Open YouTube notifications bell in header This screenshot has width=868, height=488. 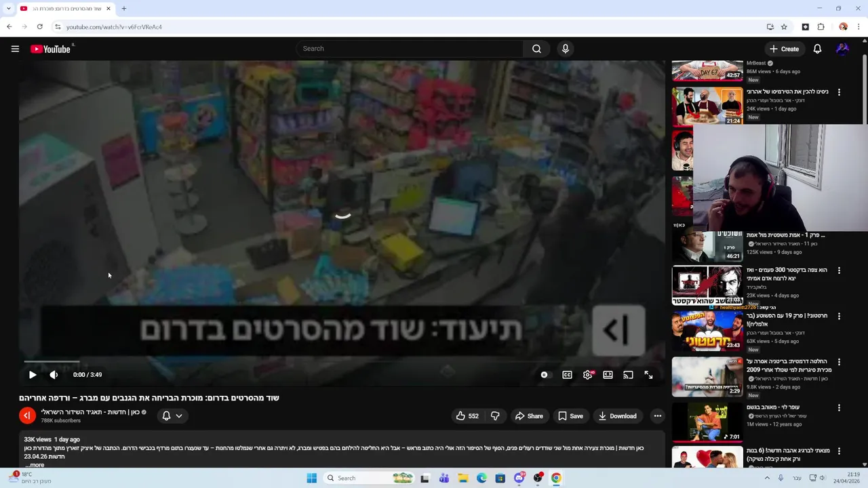click(x=817, y=49)
